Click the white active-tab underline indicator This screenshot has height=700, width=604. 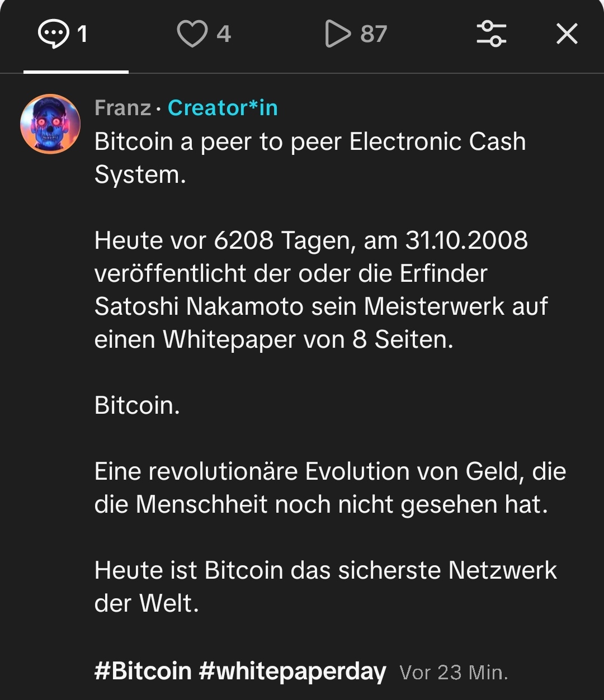[76, 72]
